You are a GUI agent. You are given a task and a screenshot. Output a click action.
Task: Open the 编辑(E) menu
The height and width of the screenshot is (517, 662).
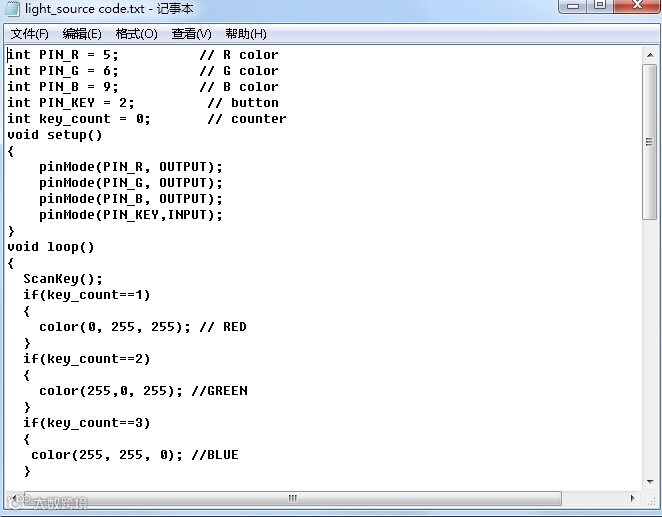(82, 34)
